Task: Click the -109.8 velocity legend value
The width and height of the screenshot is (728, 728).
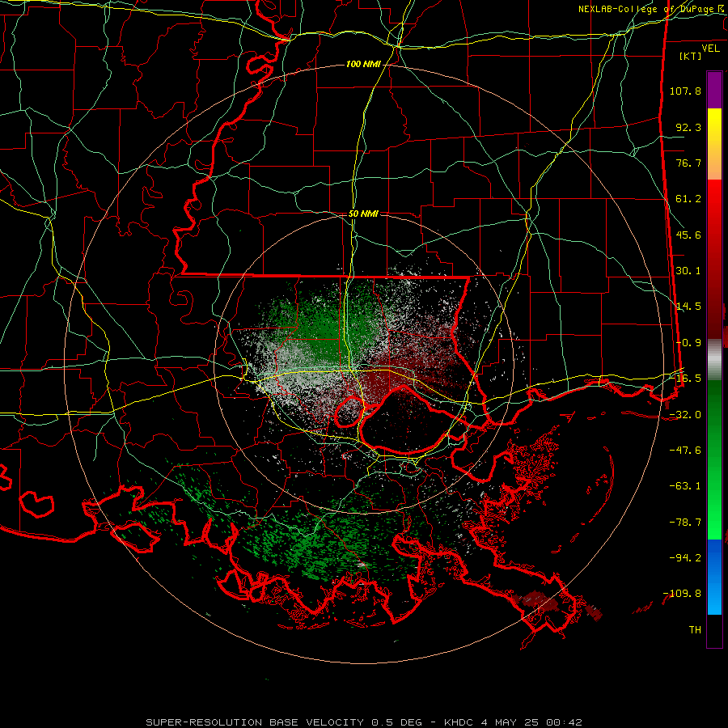Action: pos(682,594)
